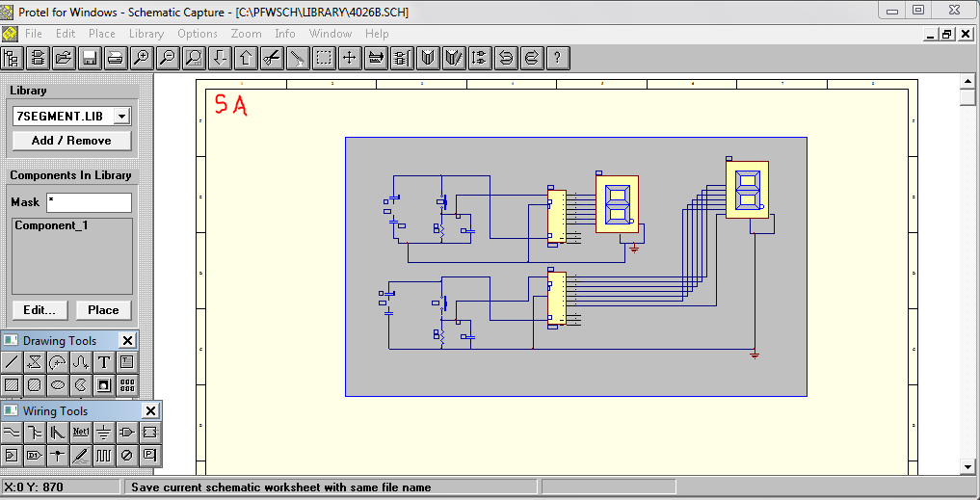Open the Window menu
The image size is (980, 500).
point(331,34)
